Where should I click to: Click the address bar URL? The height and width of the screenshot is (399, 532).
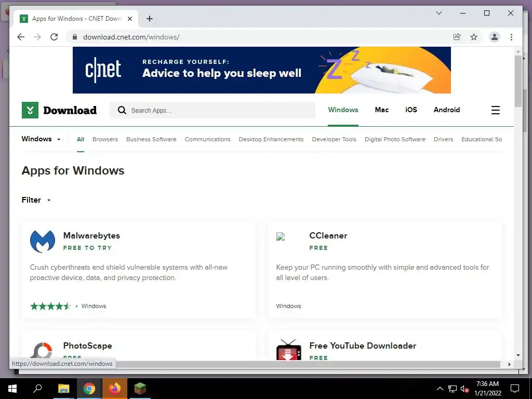coord(131,37)
